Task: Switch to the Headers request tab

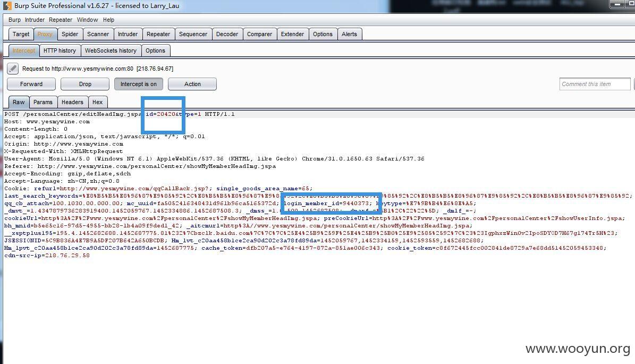Action: pos(72,102)
